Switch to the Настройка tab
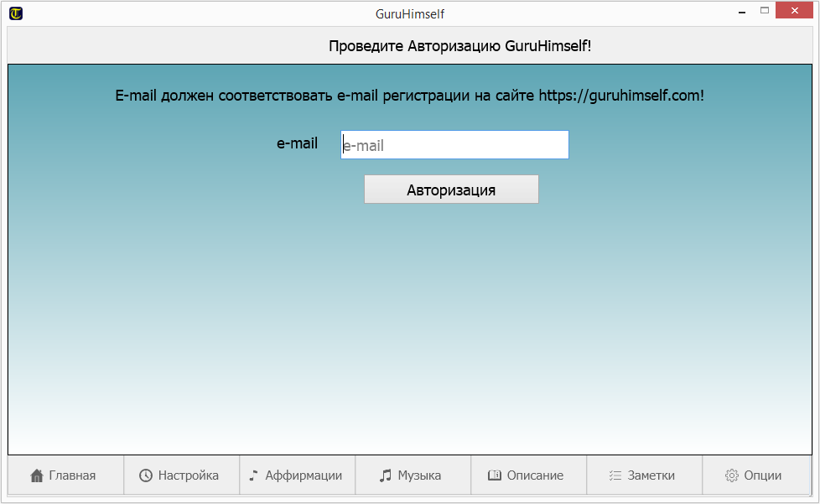The height and width of the screenshot is (504, 820). pyautogui.click(x=188, y=475)
